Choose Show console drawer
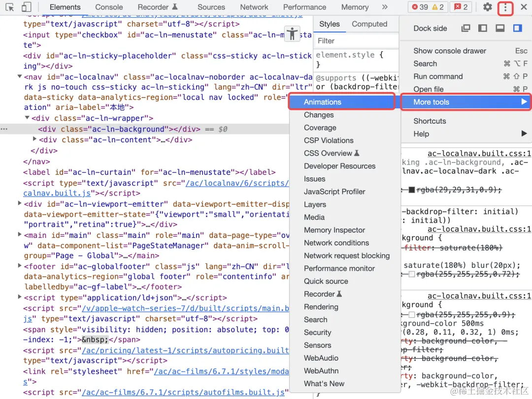The width and height of the screenshot is (532, 399). pyautogui.click(x=465, y=51)
